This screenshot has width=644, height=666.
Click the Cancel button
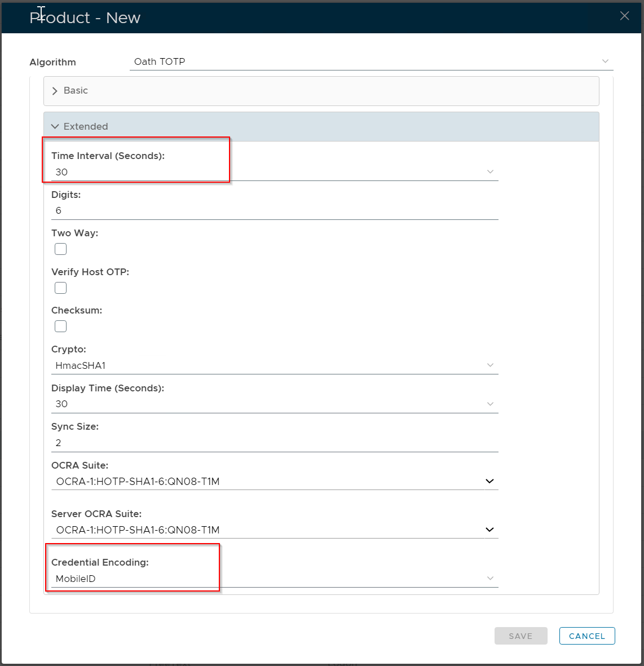pos(586,636)
